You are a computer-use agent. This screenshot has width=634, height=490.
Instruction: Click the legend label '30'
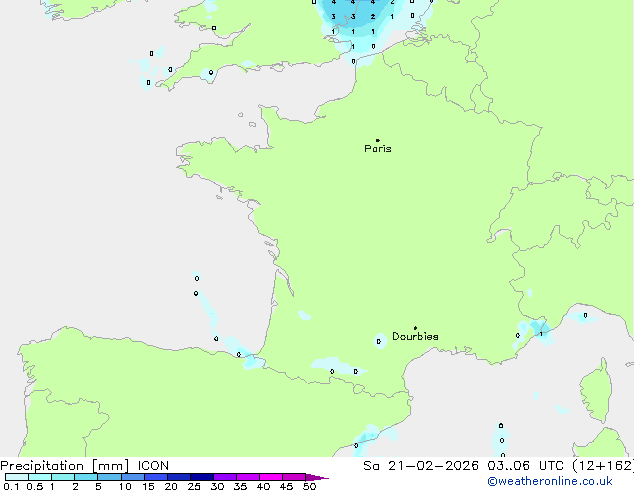point(217,486)
